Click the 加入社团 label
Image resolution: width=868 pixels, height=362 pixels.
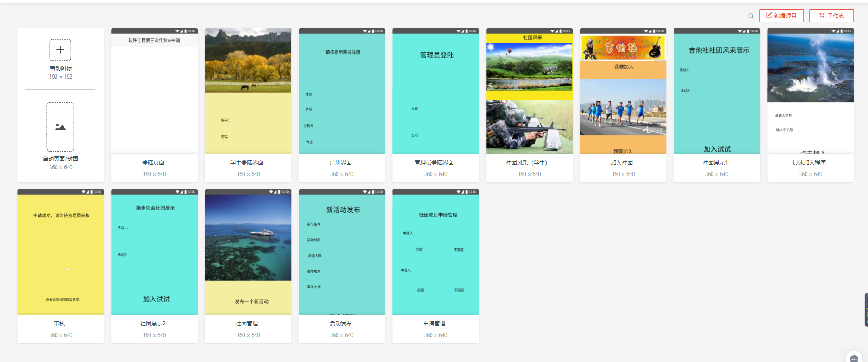coord(622,163)
